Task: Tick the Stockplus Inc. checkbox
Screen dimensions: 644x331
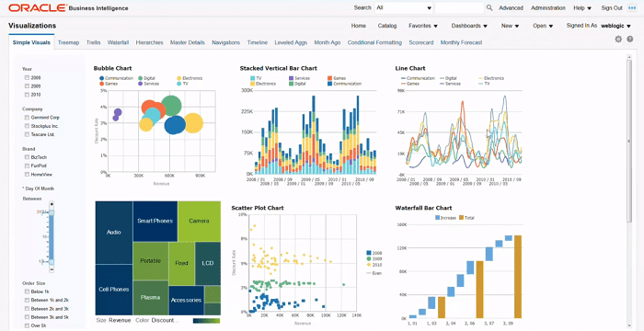Action: click(27, 126)
